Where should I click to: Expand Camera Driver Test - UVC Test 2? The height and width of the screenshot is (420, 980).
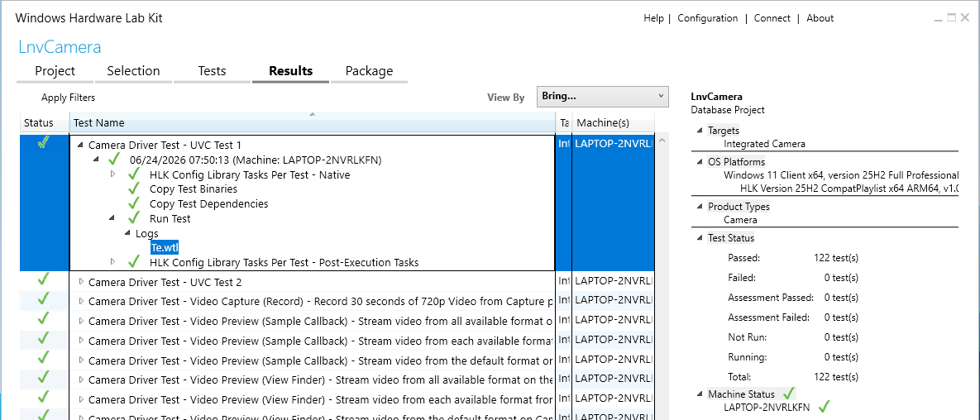point(80,282)
